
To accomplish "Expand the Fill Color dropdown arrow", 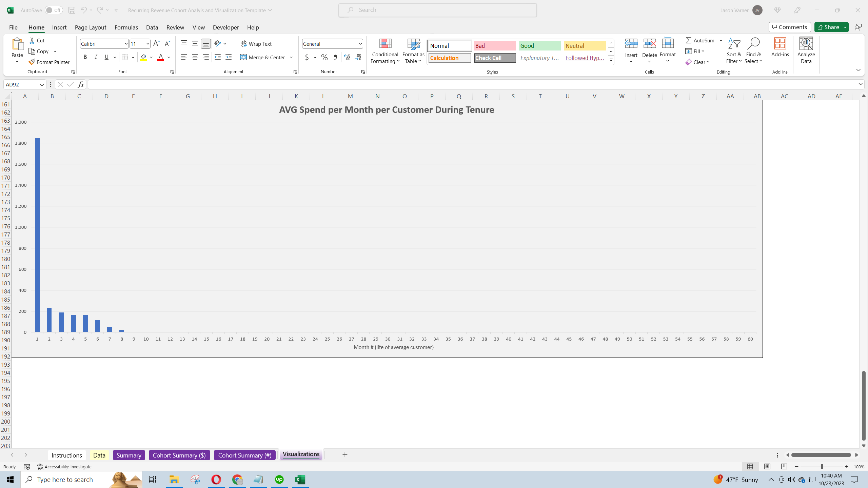I will (152, 57).
